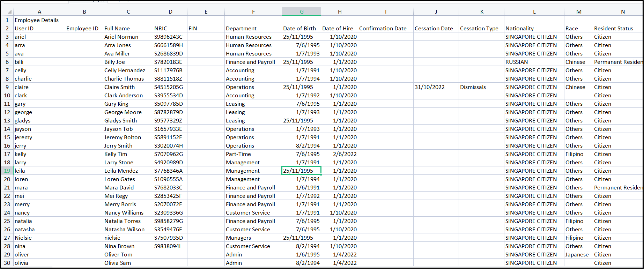Select the 'Leila Mendez' name cell
The width and height of the screenshot is (644, 269).
(128, 171)
